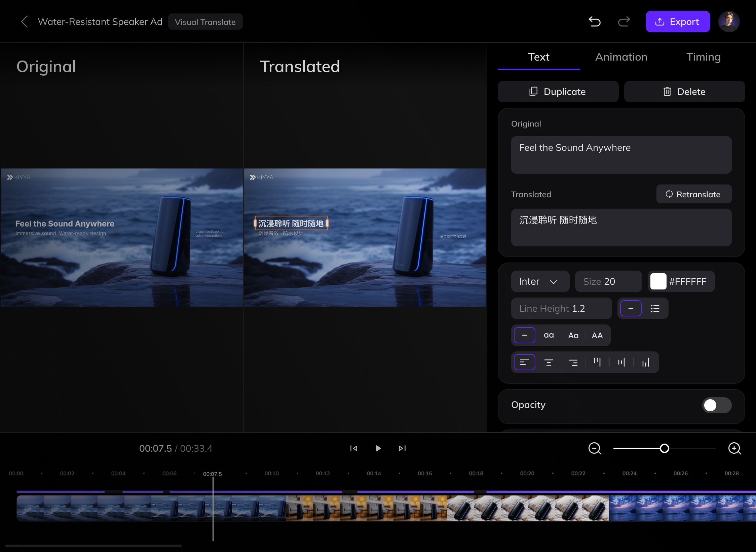Click the redo arrow icon
The width and height of the screenshot is (756, 552).
[x=624, y=22]
